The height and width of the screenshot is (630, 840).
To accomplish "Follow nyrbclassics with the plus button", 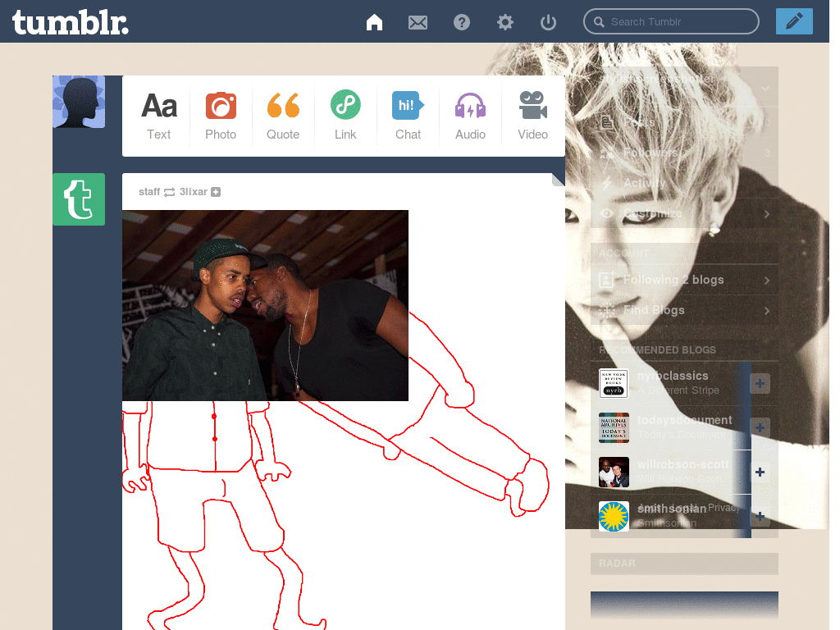I will click(x=760, y=384).
